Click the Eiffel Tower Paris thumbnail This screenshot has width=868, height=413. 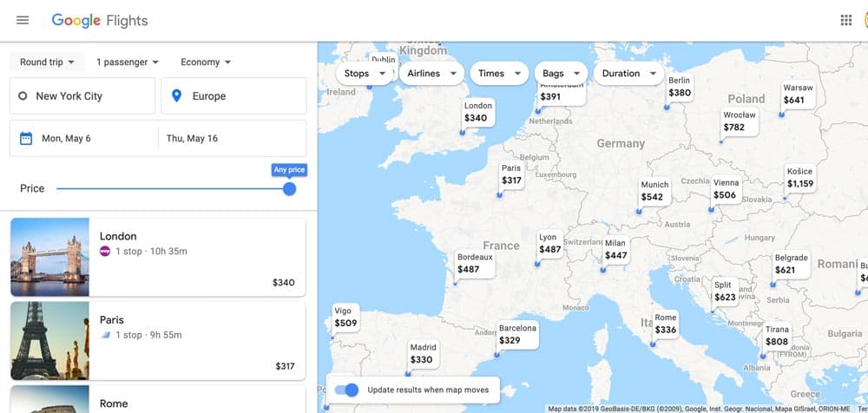pos(49,340)
